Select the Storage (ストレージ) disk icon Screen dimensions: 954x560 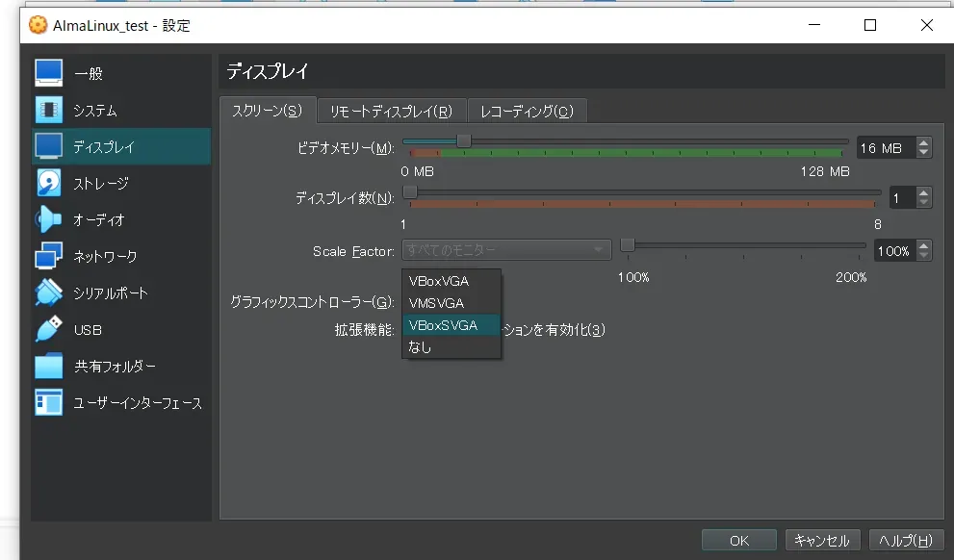pos(49,183)
